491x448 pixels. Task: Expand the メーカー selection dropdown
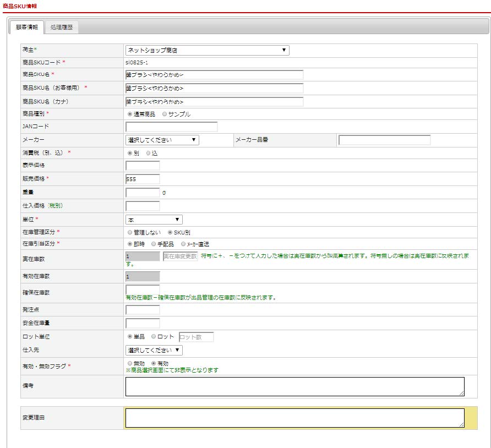pos(162,140)
